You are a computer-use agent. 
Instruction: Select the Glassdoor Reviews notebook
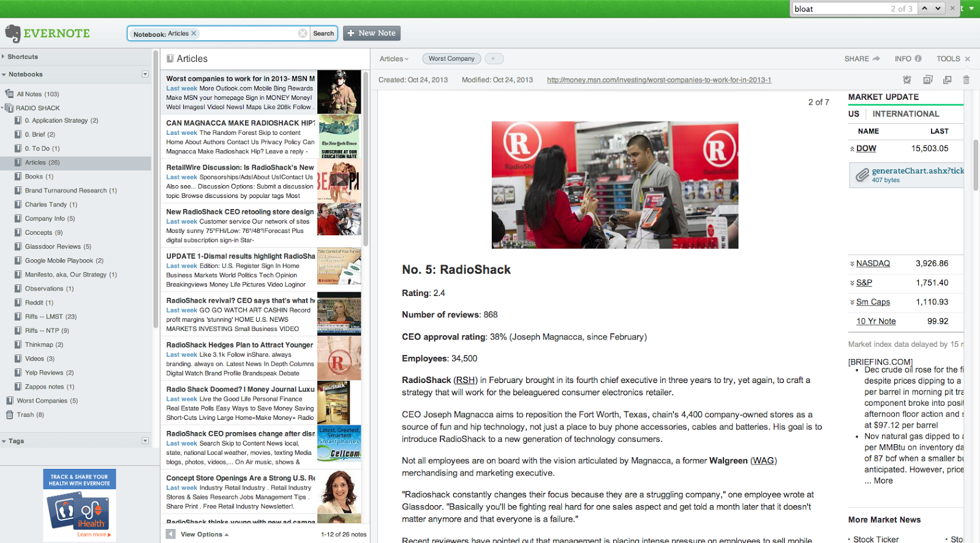[x=58, y=246]
